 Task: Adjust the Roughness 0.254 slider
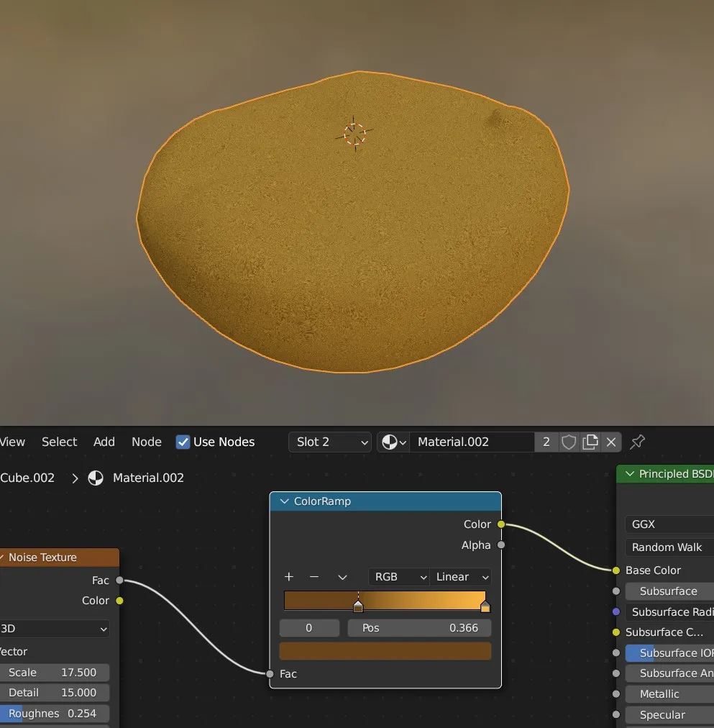click(x=54, y=713)
